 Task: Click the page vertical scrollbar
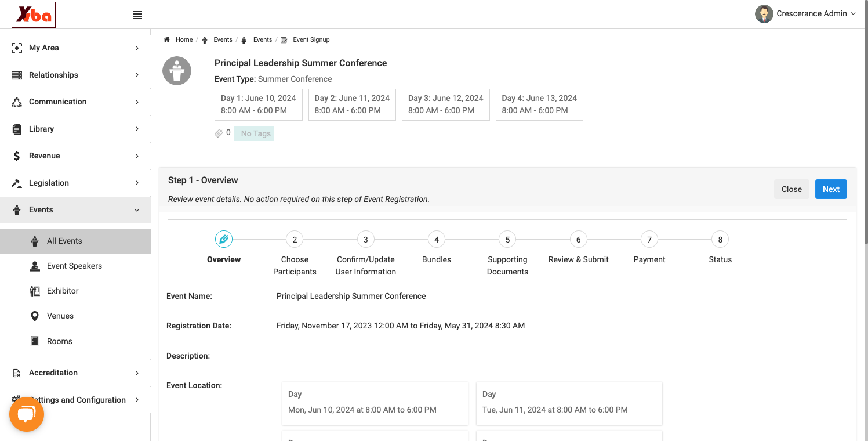[x=866, y=122]
